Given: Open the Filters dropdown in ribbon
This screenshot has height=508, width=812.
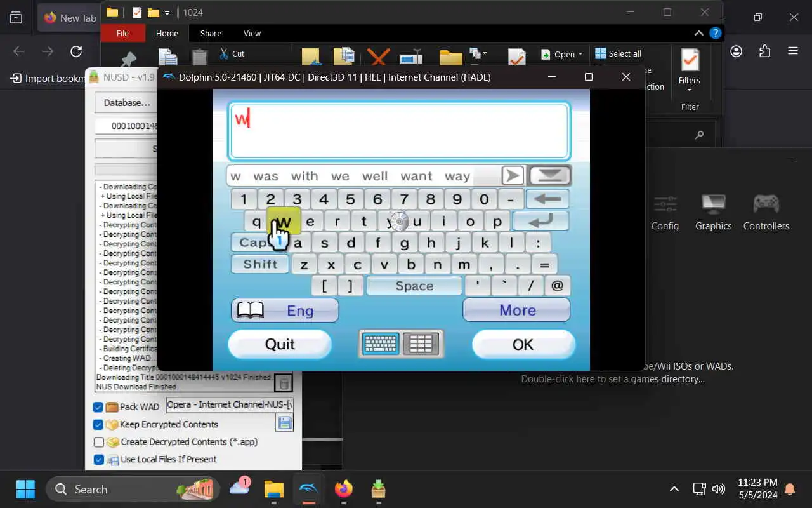Looking at the screenshot, I should (x=690, y=70).
